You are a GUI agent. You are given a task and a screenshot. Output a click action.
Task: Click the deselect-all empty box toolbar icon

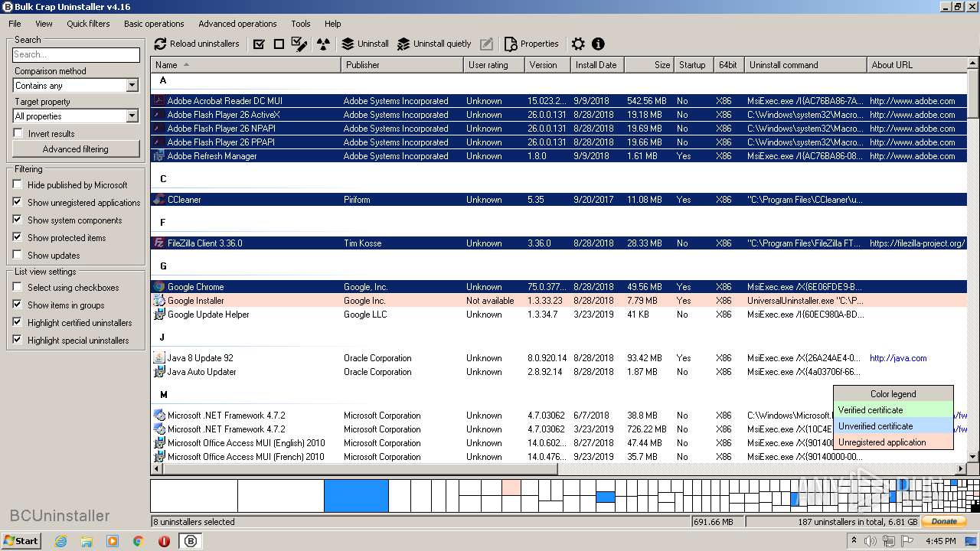(x=279, y=44)
